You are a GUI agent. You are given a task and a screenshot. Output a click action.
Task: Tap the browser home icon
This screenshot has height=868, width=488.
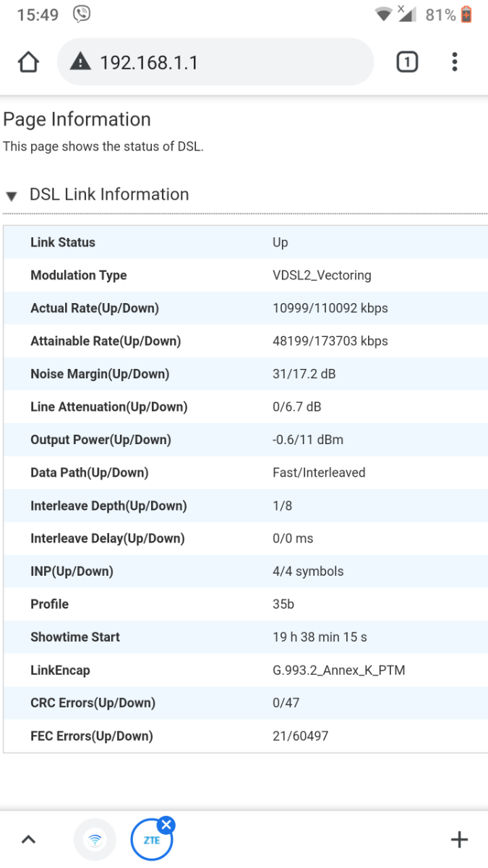[28, 63]
